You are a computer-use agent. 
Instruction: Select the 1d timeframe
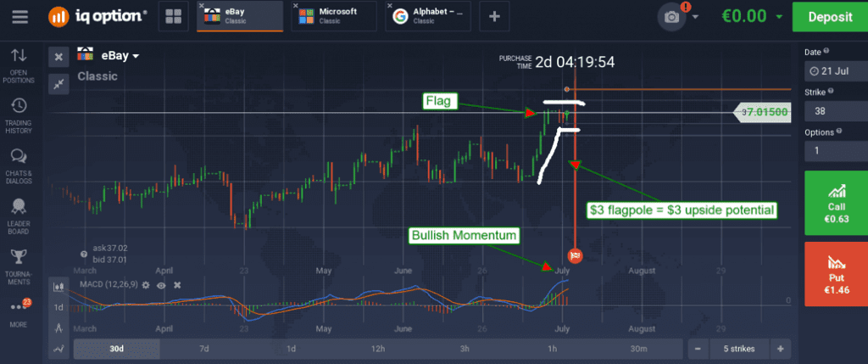tap(291, 349)
